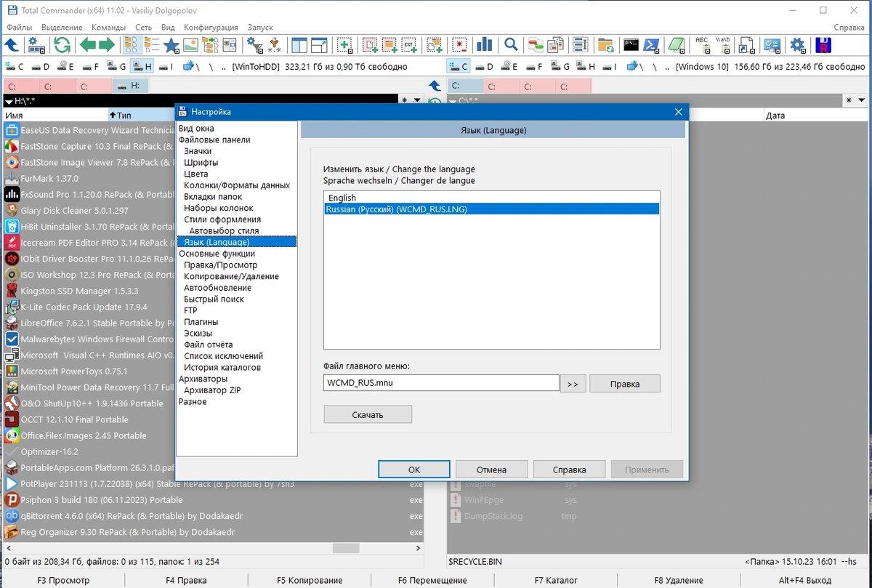The height and width of the screenshot is (588, 872).
Task: Go to parent directory with the up-arrow toolbar icon
Action: tap(12, 45)
